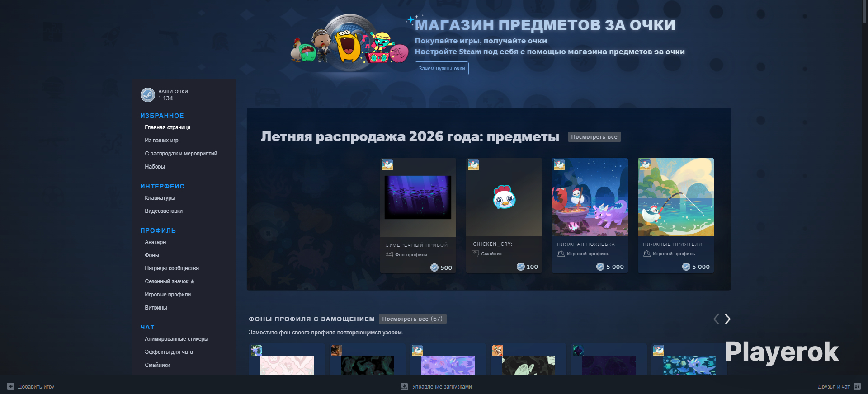Click the points coin on "Пляжные приятели" price
This screenshot has height=394, width=868.
click(x=686, y=267)
